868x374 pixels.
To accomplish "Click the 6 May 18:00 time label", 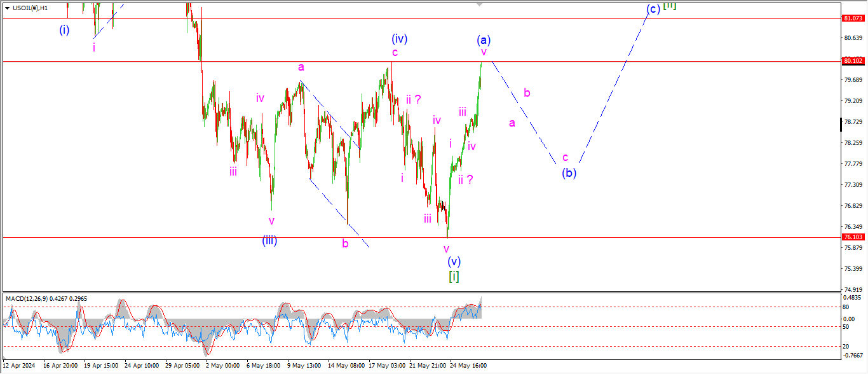I will (x=262, y=366).
